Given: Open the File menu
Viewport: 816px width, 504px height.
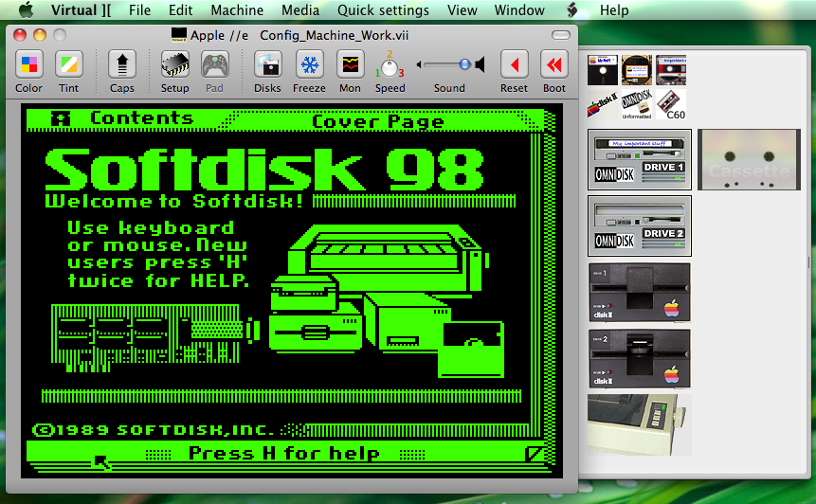Looking at the screenshot, I should pos(139,9).
